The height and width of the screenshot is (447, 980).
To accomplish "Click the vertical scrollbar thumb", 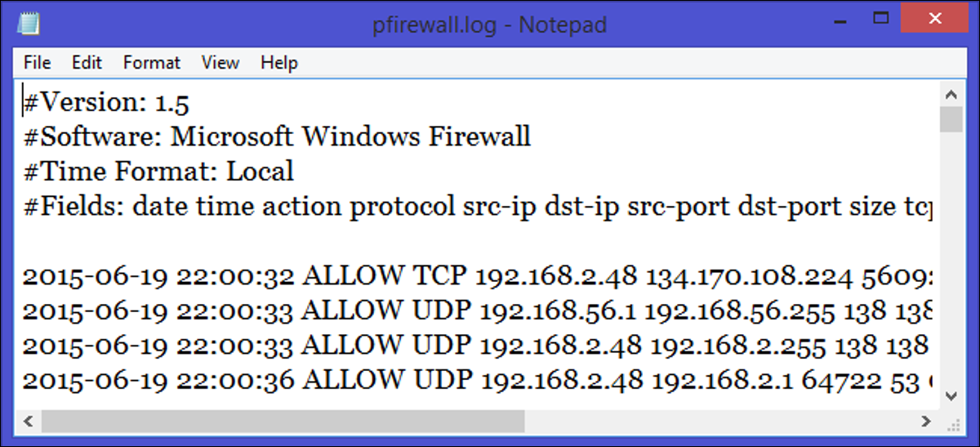I will click(x=951, y=119).
